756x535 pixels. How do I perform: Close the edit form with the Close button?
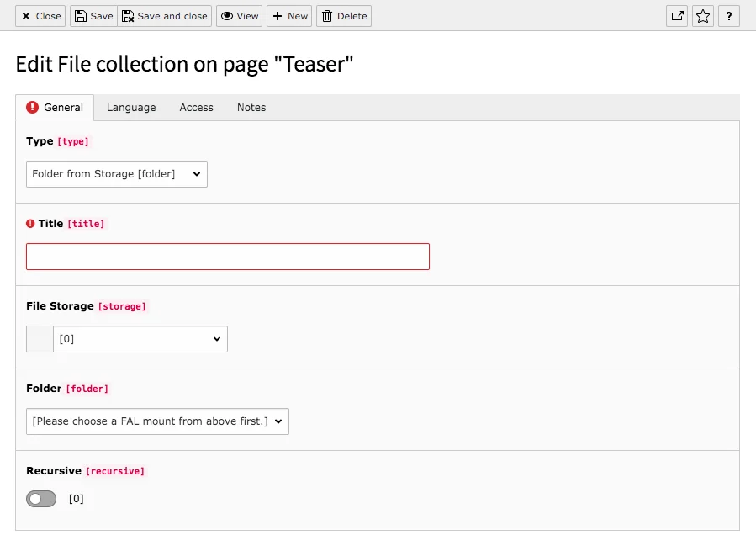[40, 15]
